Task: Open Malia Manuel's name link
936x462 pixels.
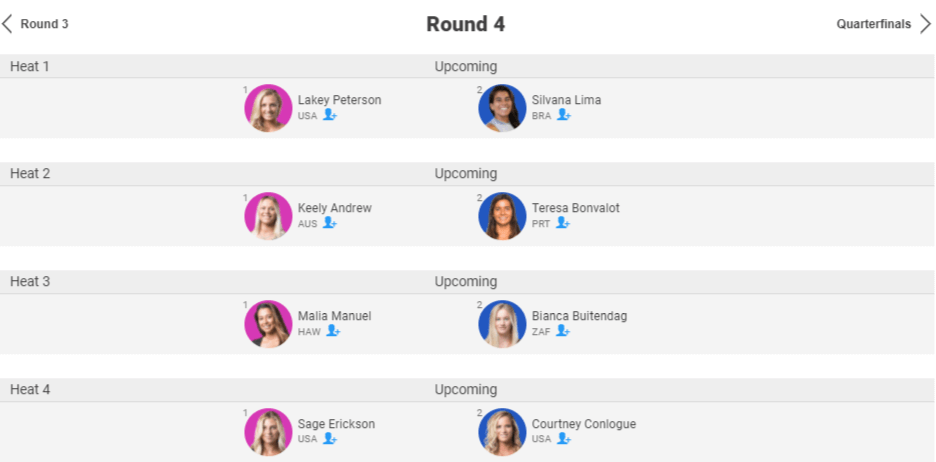Action: point(334,316)
